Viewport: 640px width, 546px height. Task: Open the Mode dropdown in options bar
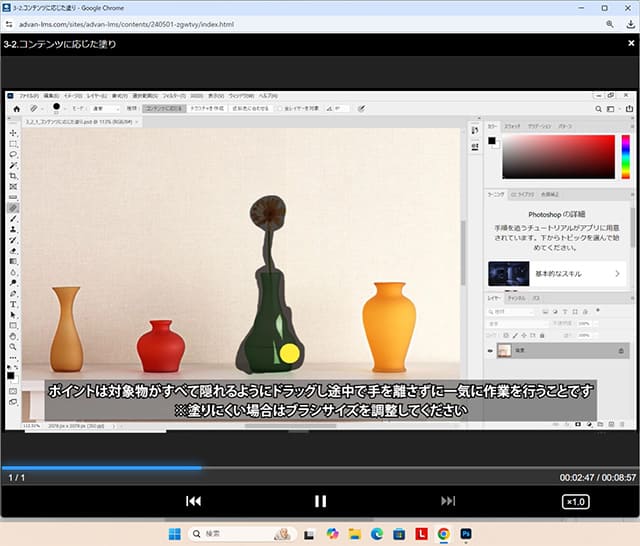pos(105,109)
